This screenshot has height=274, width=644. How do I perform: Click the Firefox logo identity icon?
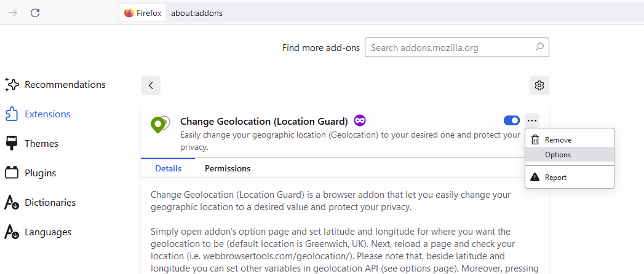click(129, 12)
